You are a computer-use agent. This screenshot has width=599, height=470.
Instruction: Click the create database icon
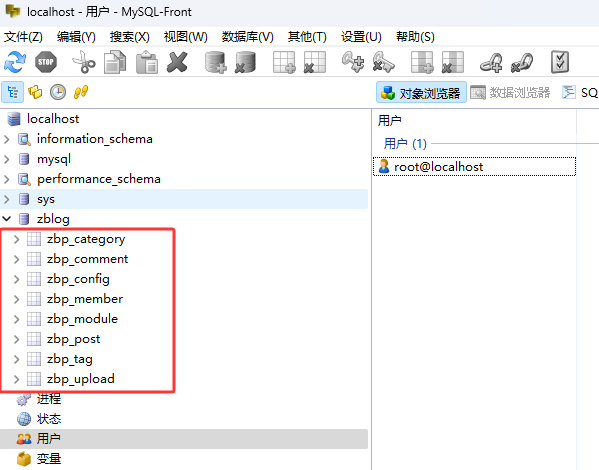215,62
